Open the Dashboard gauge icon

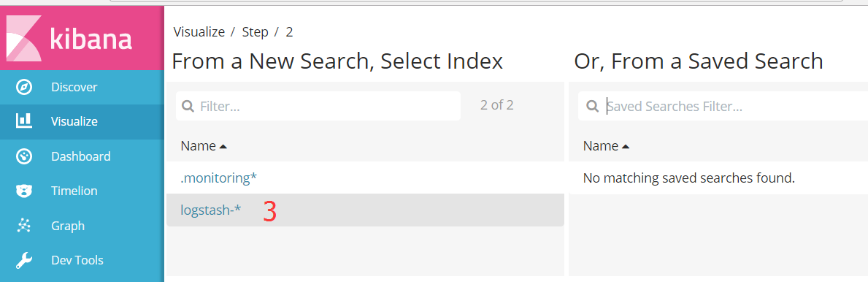[x=24, y=156]
